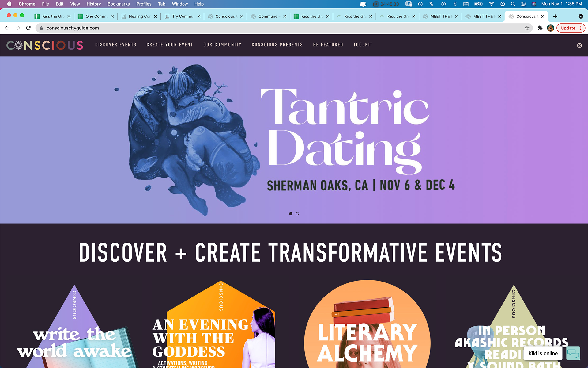
Task: Open Our Community navigation item
Action: tap(222, 45)
